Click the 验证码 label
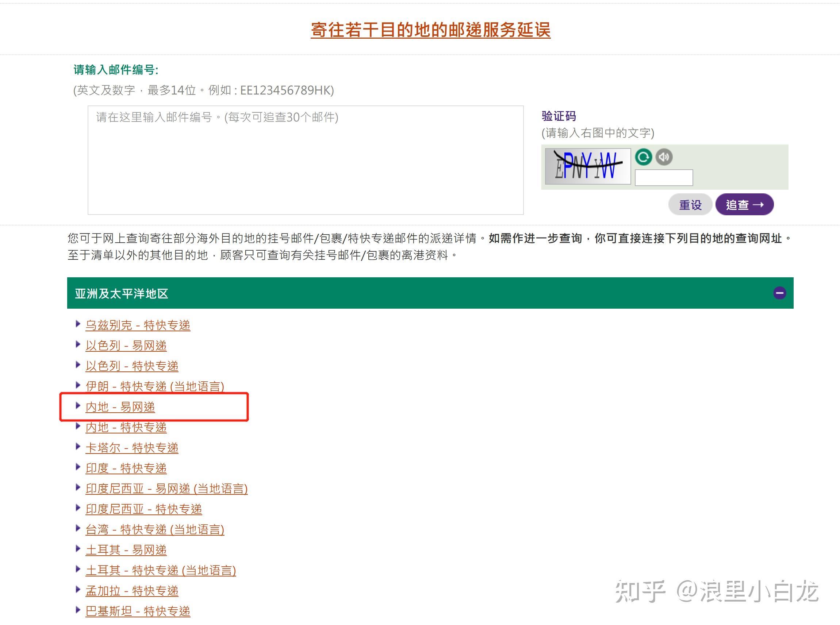This screenshot has width=840, height=625. pos(559,116)
